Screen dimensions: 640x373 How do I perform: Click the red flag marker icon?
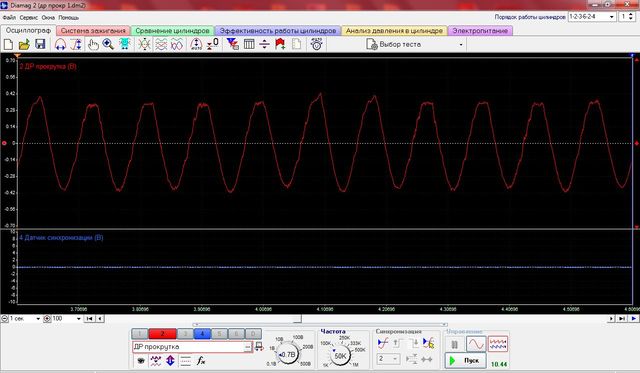pyautogui.click(x=280, y=44)
